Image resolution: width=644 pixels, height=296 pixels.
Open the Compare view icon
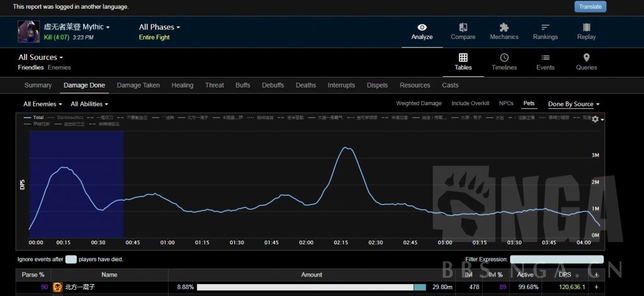click(463, 28)
